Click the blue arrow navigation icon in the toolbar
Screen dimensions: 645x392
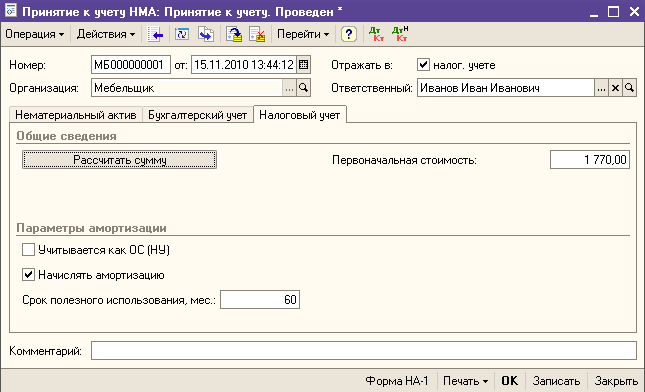(155, 34)
